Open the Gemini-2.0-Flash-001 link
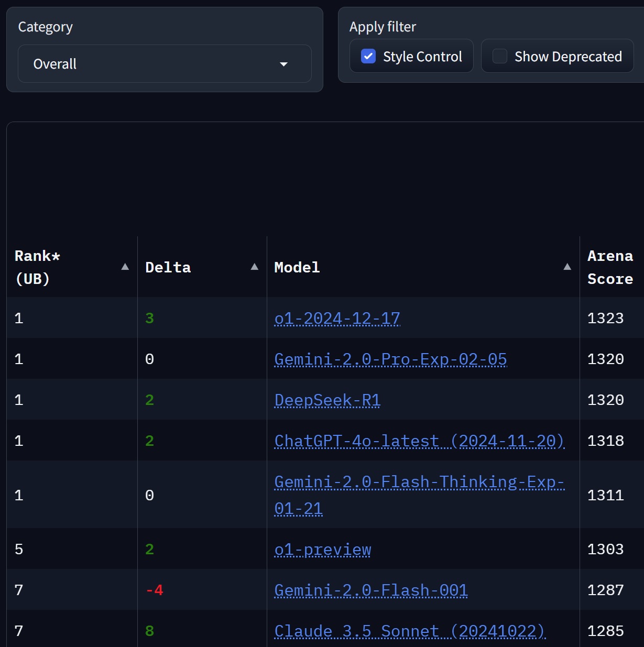This screenshot has width=644, height=647. tap(370, 590)
